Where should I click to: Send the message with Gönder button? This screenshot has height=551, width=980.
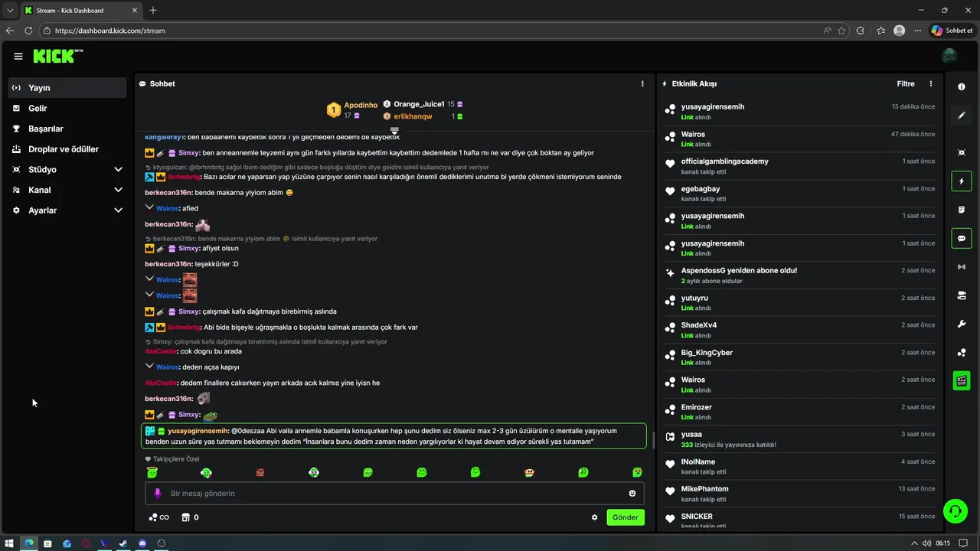click(626, 517)
